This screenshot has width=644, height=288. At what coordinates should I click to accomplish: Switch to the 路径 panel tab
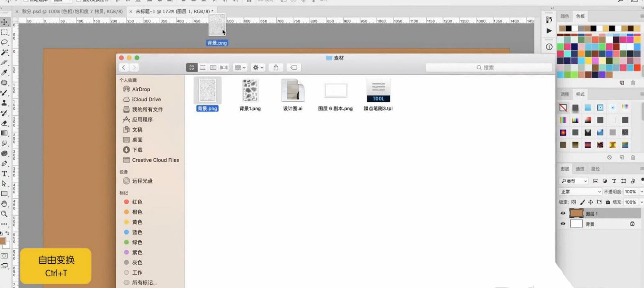coord(595,169)
